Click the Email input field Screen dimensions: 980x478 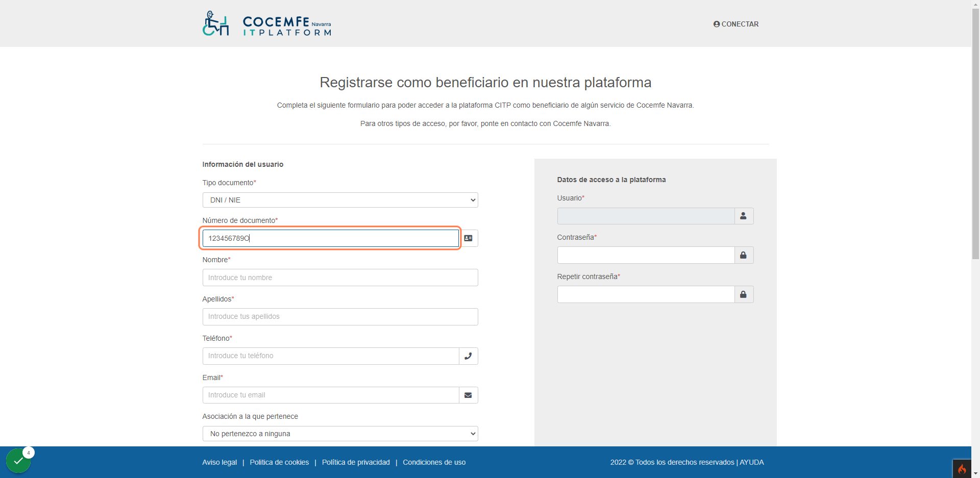pos(331,395)
